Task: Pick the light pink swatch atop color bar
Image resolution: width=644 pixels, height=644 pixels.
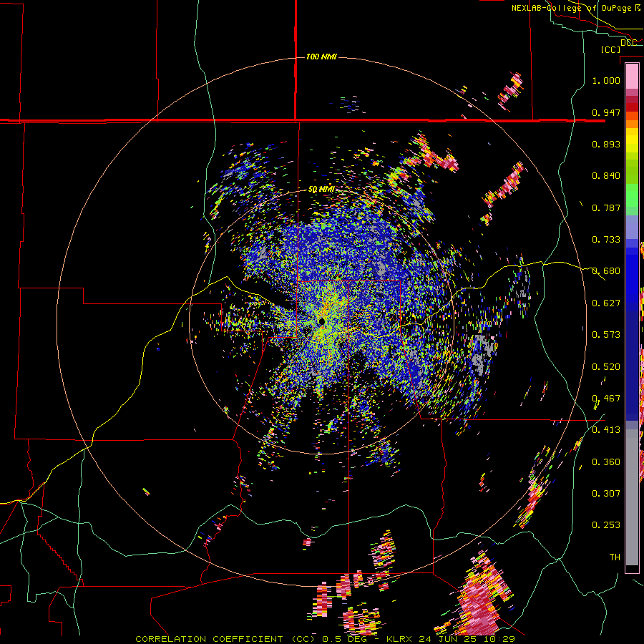Action: coord(632,77)
